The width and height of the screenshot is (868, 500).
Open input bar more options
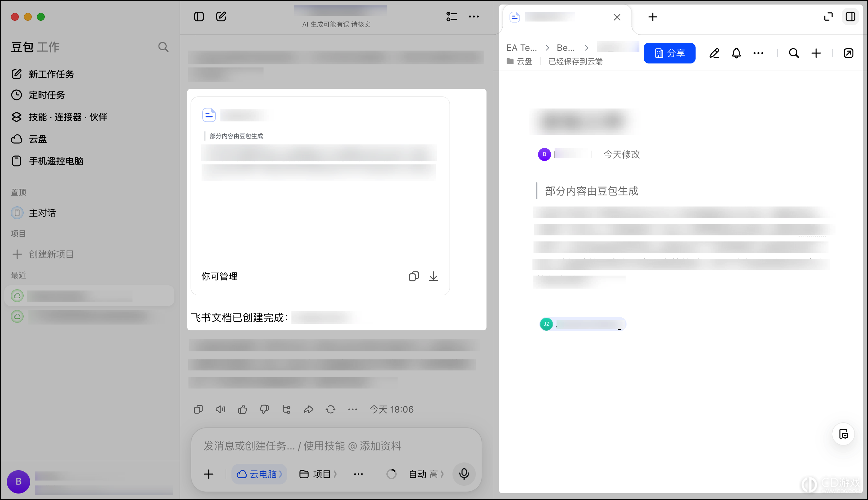tap(358, 474)
